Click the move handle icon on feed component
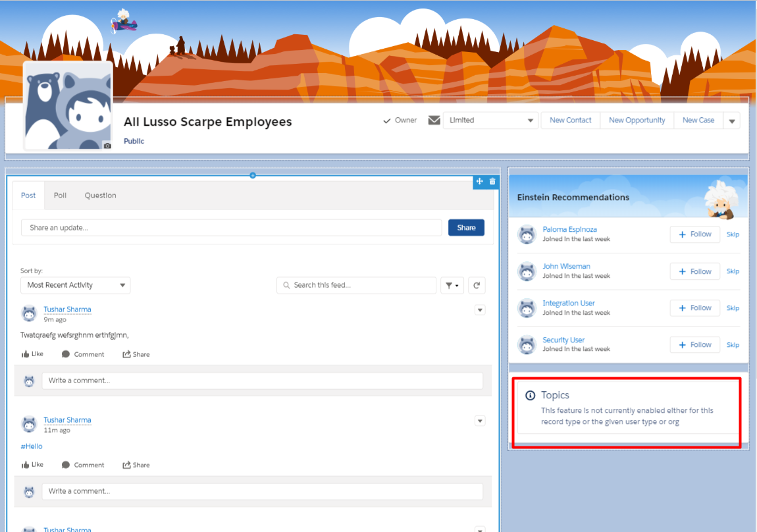Viewport: 757px width, 532px height. (480, 182)
